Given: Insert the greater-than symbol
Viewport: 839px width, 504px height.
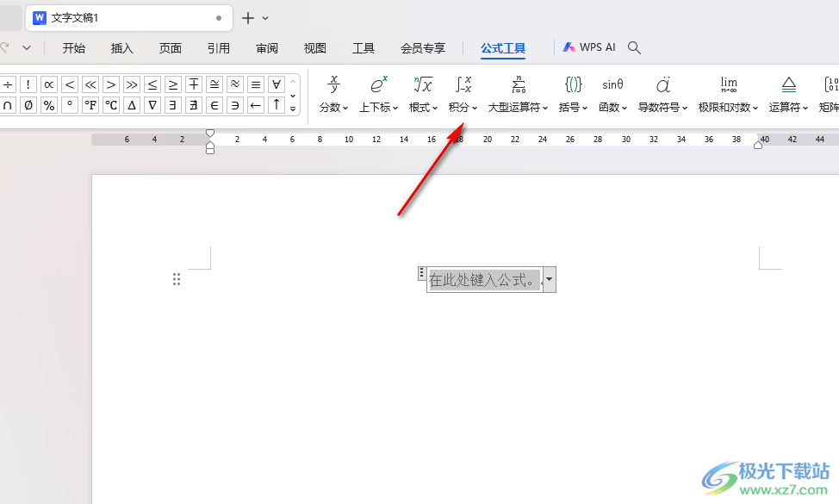Looking at the screenshot, I should coord(111,84).
